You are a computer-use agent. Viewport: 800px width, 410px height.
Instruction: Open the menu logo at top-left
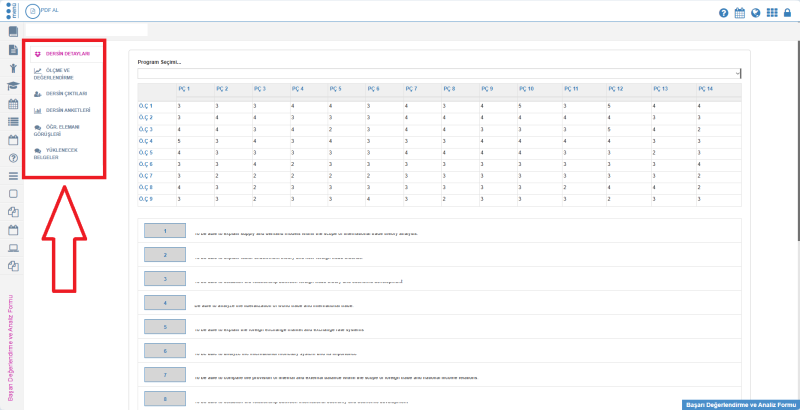[x=12, y=11]
